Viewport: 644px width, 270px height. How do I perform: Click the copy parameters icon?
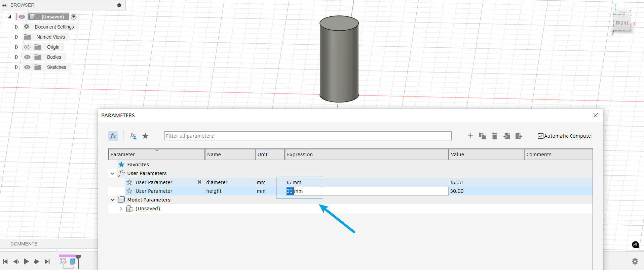(482, 136)
